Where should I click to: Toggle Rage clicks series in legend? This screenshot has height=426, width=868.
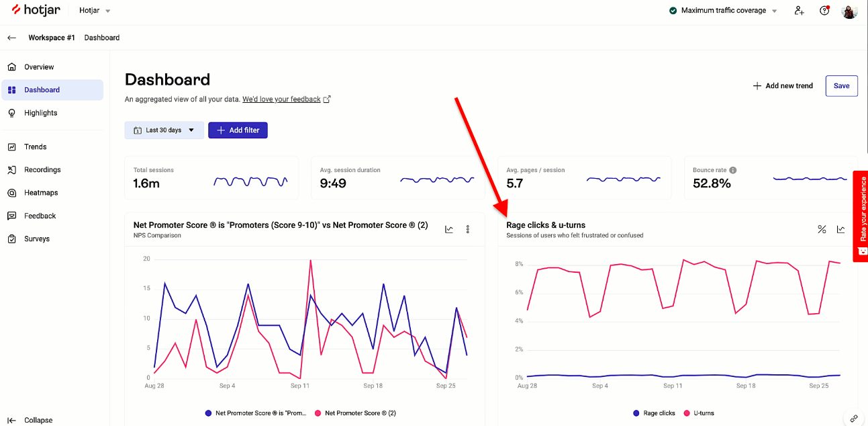point(653,413)
